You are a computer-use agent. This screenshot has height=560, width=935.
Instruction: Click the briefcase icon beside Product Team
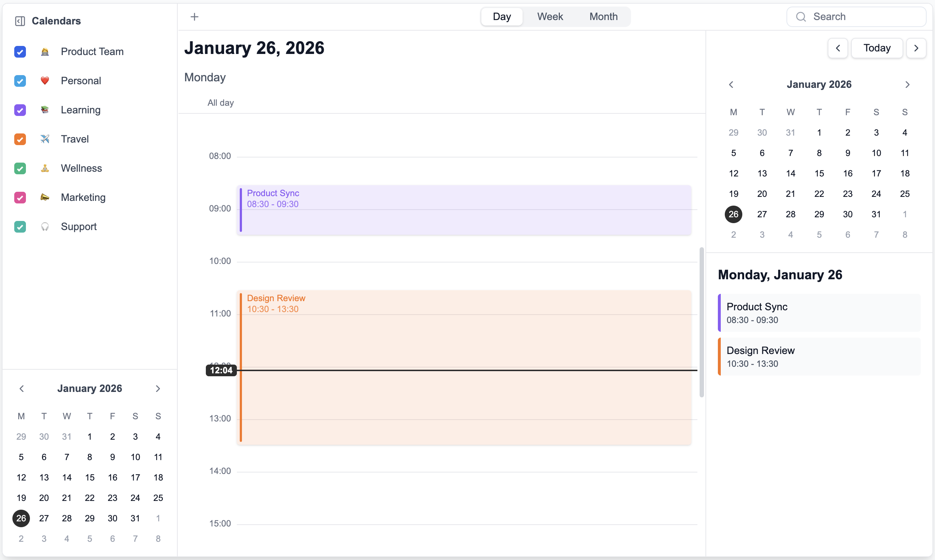[45, 52]
